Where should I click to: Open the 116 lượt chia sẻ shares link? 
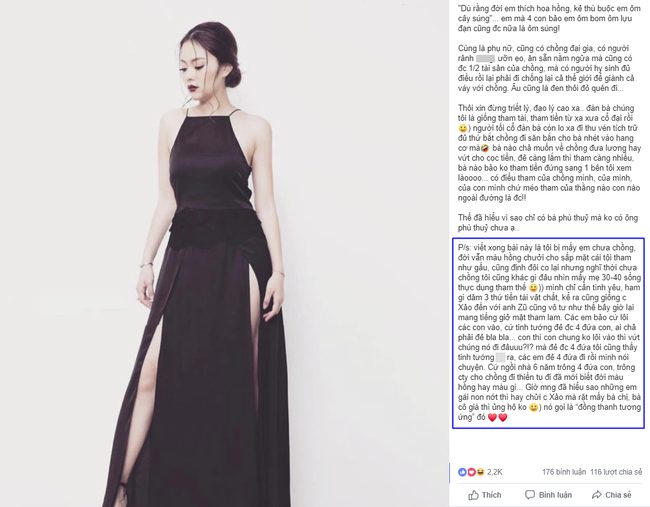[616, 472]
